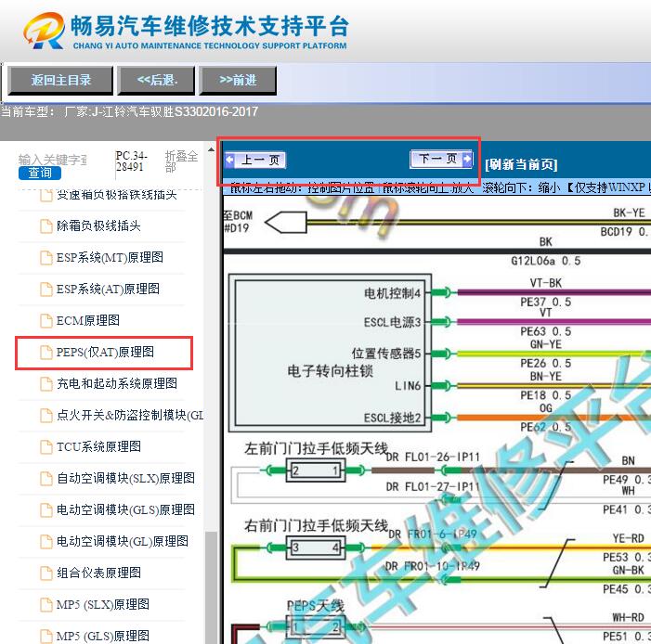Open MP5 (GLS)原理图 item
Screen dimensions: 651x644
click(x=103, y=636)
